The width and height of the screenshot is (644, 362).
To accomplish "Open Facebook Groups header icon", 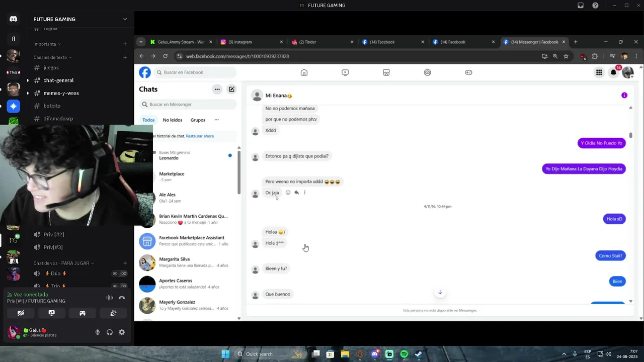I will click(x=428, y=72).
